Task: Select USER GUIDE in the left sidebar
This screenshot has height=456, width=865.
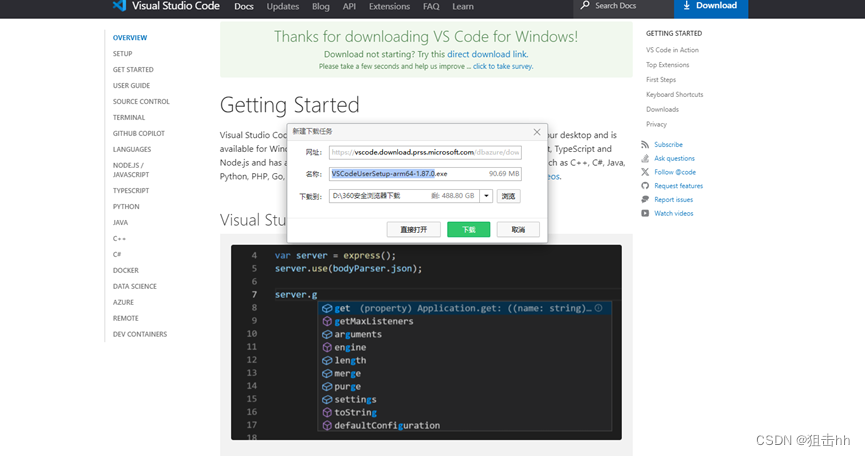Action: [x=131, y=85]
